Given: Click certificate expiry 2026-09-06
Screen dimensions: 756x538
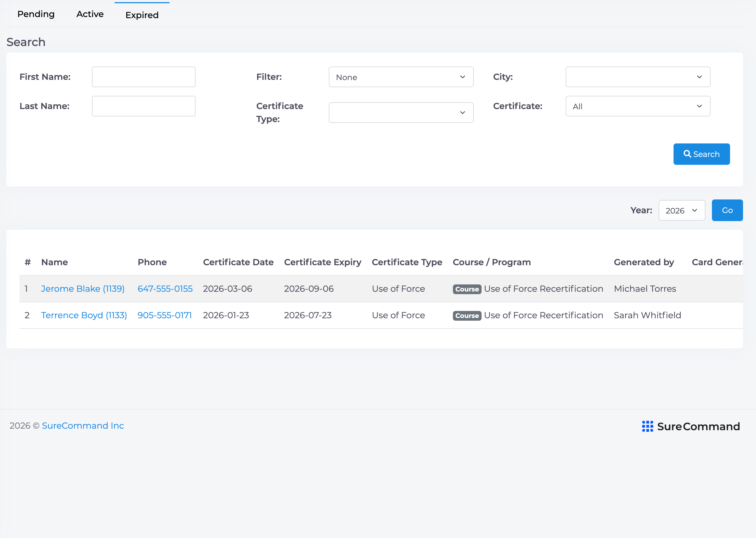Looking at the screenshot, I should [x=309, y=289].
